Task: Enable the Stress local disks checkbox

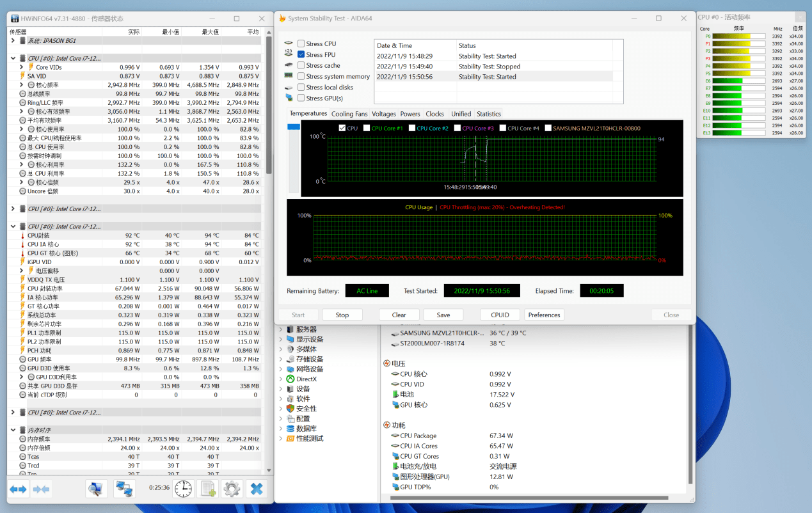Action: coord(301,87)
